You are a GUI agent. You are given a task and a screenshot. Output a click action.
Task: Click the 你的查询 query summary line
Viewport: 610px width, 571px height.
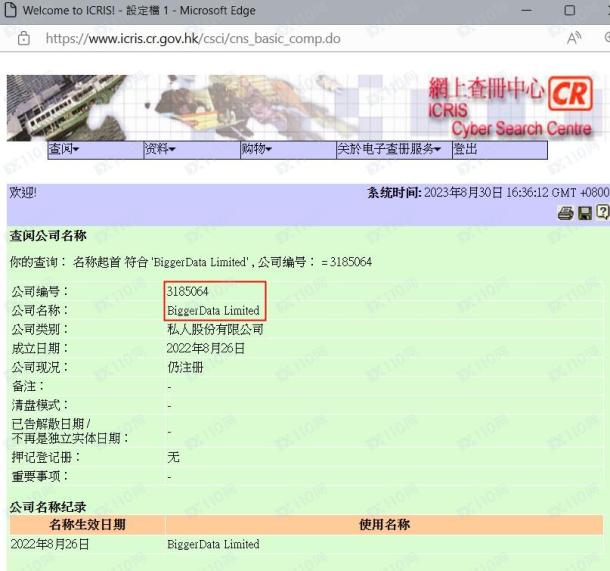tap(191, 262)
